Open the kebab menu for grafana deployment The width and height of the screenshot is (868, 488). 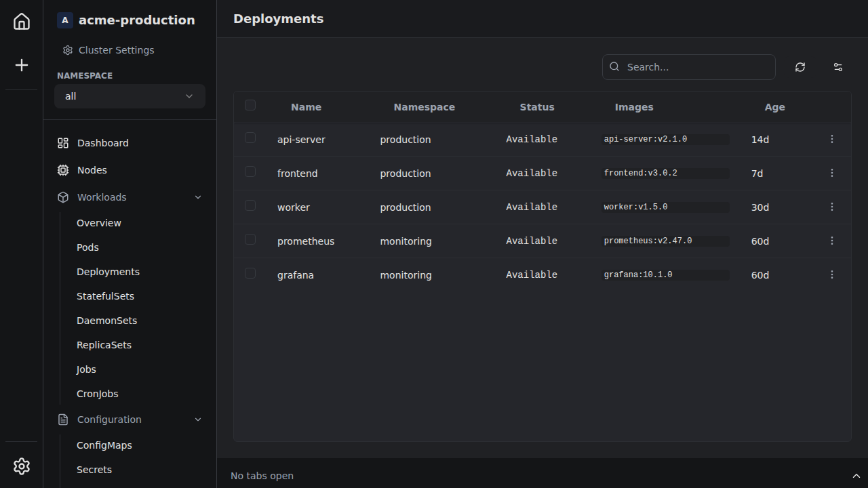point(831,274)
